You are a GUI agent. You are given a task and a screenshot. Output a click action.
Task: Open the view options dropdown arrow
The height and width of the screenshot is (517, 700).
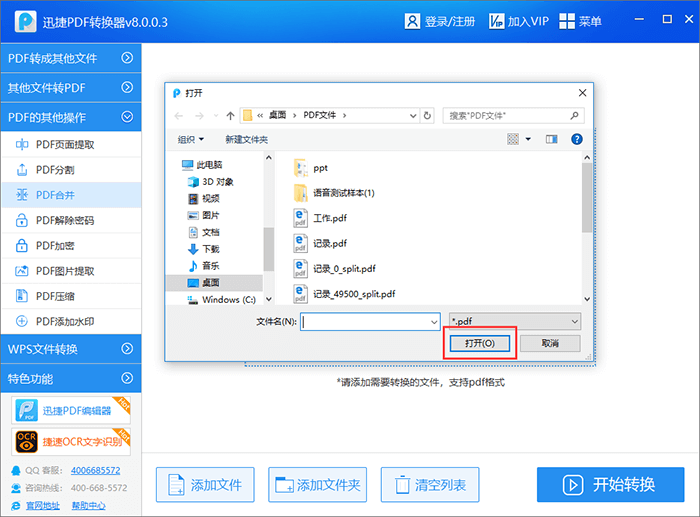tap(528, 139)
